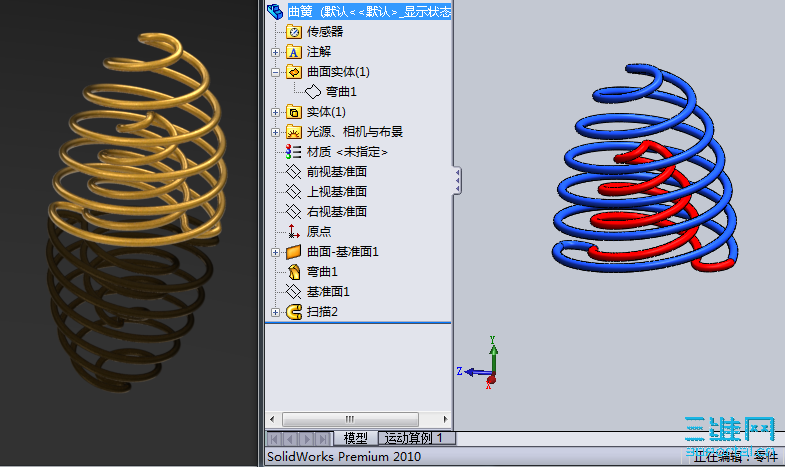
Task: Switch to the 模型 tab
Action: (x=355, y=438)
